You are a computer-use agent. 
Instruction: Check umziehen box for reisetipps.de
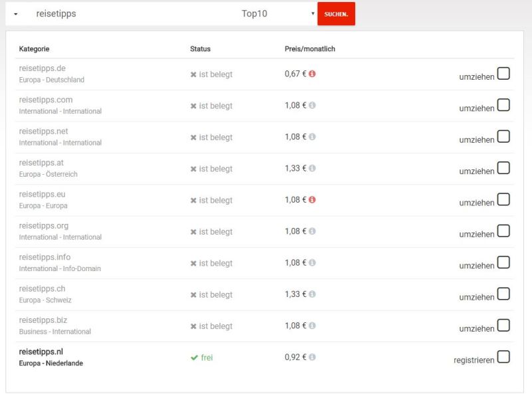point(503,73)
